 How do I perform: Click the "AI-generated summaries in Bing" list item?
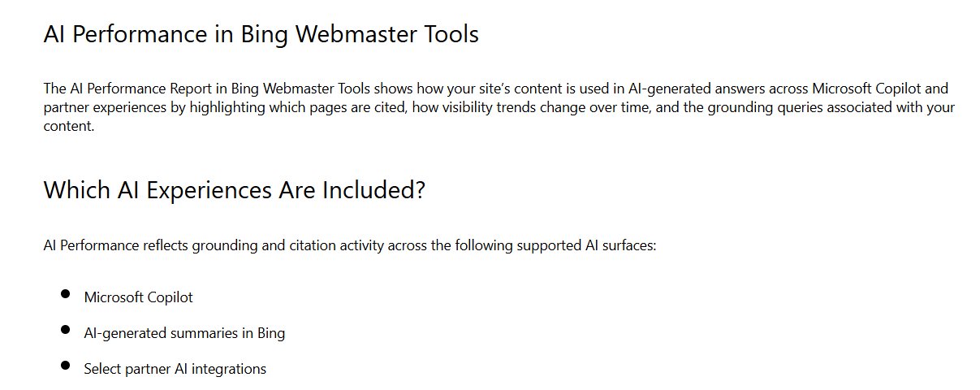(184, 333)
